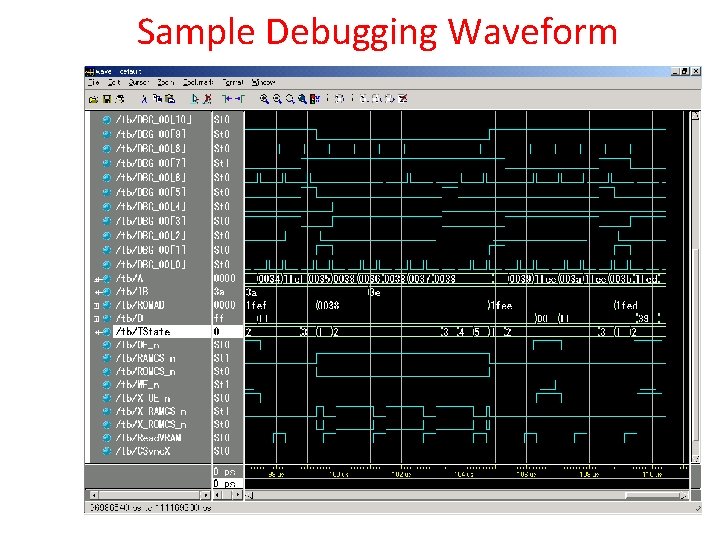Open the Window menu
The width and height of the screenshot is (720, 540).
click(264, 83)
